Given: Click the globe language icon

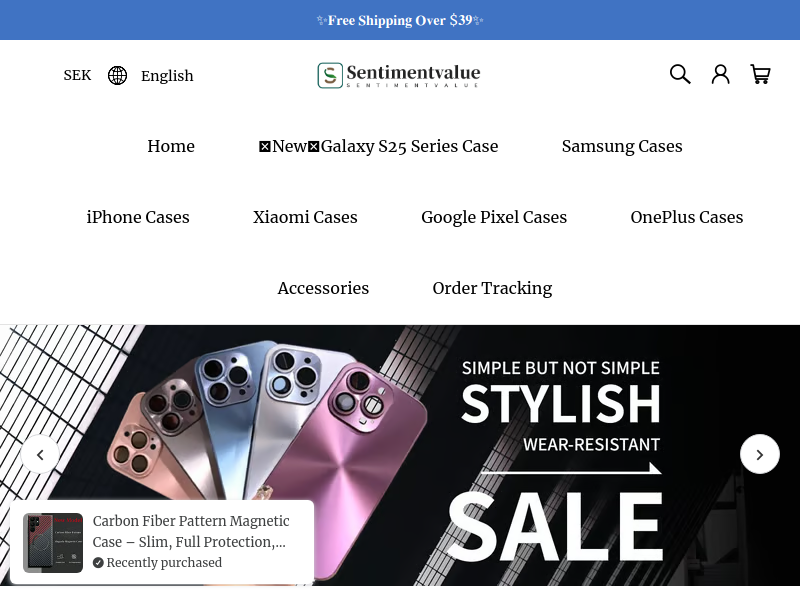Looking at the screenshot, I should pyautogui.click(x=117, y=76).
